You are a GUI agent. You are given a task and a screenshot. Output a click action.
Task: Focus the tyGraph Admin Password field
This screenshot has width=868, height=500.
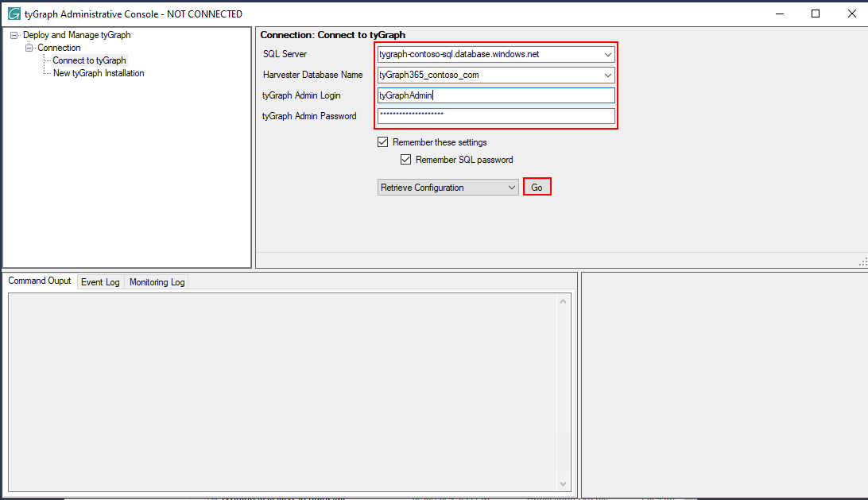coord(496,116)
